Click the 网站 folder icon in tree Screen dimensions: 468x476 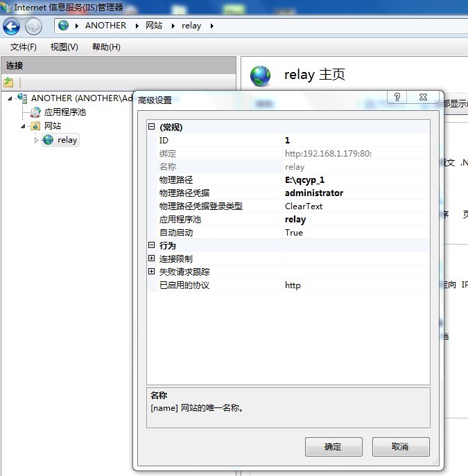(35, 126)
